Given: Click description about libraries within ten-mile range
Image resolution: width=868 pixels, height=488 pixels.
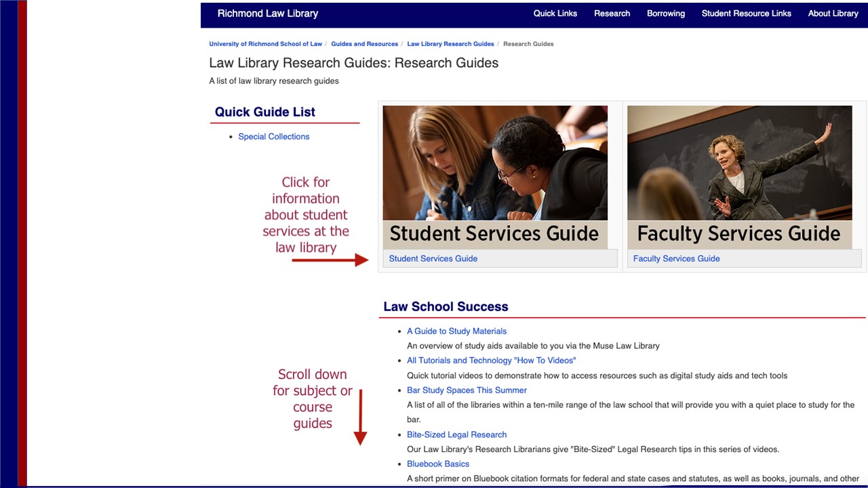Looking at the screenshot, I should 631,412.
